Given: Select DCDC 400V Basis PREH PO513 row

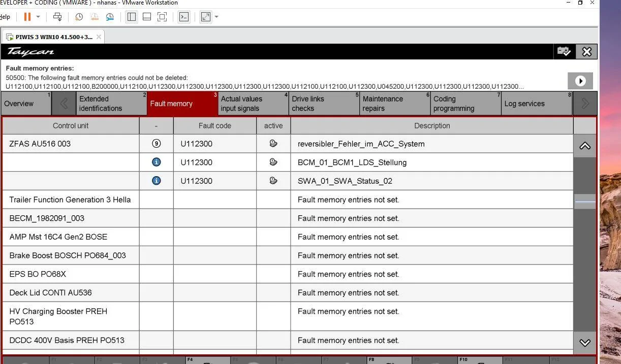Looking at the screenshot, I should coord(288,340).
